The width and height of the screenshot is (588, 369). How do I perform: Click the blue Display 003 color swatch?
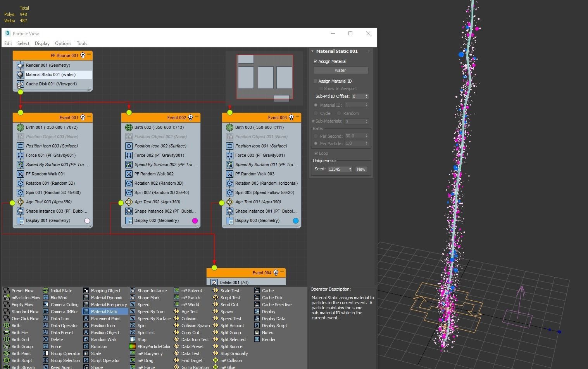coord(296,221)
